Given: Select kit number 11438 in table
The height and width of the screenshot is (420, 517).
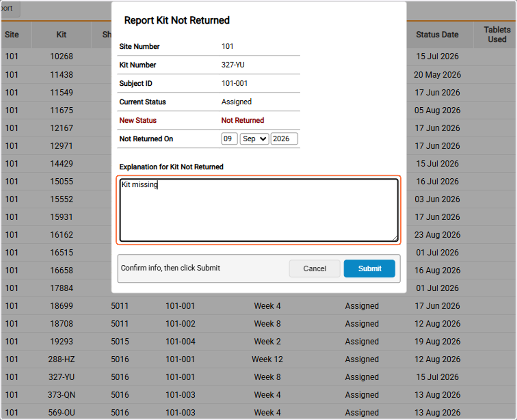Looking at the screenshot, I should coord(62,75).
